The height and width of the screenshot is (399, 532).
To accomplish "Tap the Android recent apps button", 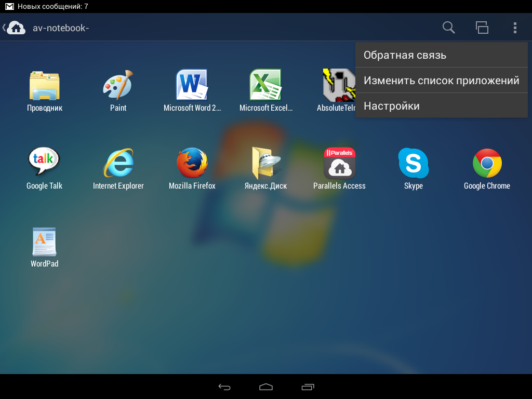I will [308, 387].
